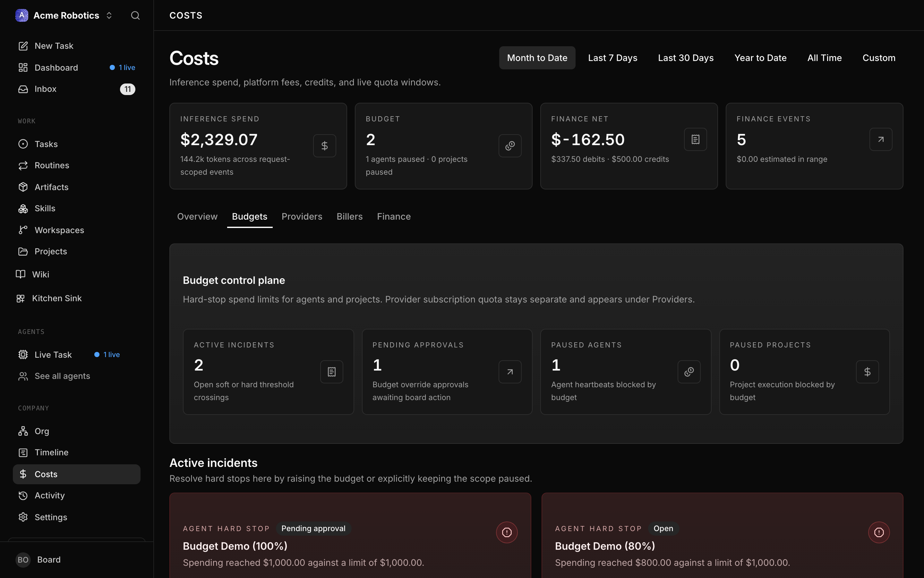Open Dashboard grid icon in sidebar

tap(23, 68)
